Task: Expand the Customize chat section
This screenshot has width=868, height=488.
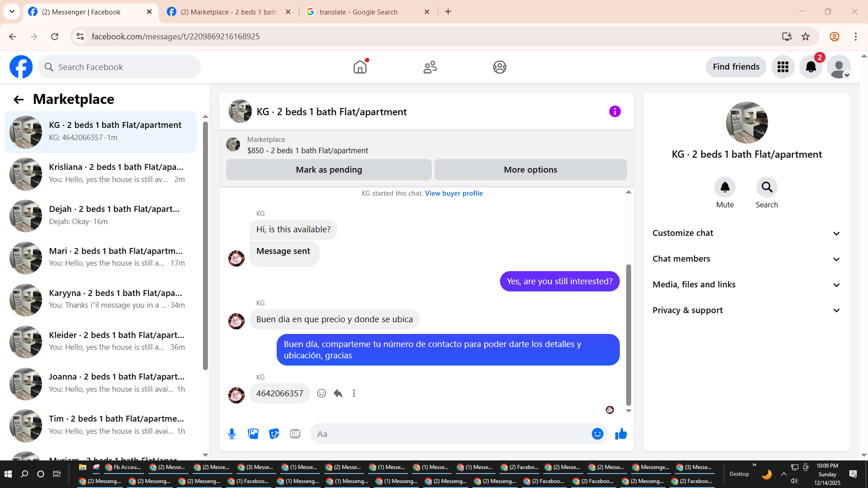Action: 746,233
